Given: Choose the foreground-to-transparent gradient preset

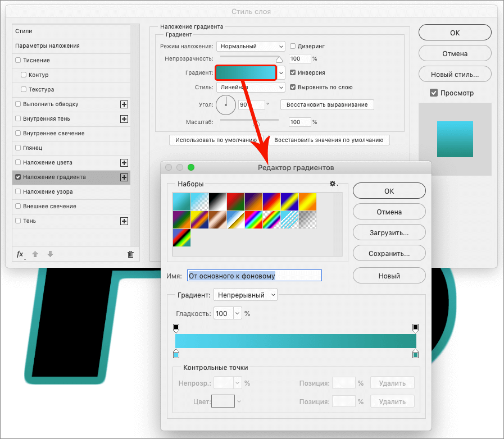Looking at the screenshot, I should [x=199, y=202].
